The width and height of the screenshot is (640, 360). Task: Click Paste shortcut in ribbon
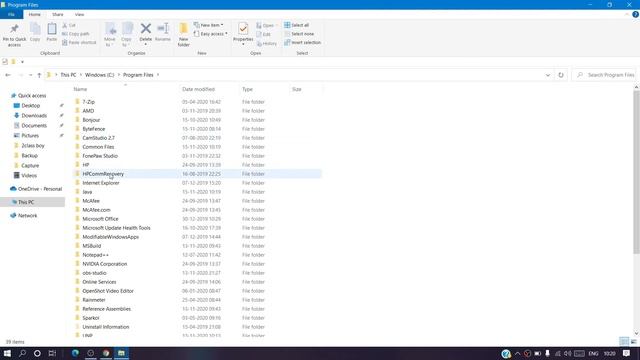[79, 42]
